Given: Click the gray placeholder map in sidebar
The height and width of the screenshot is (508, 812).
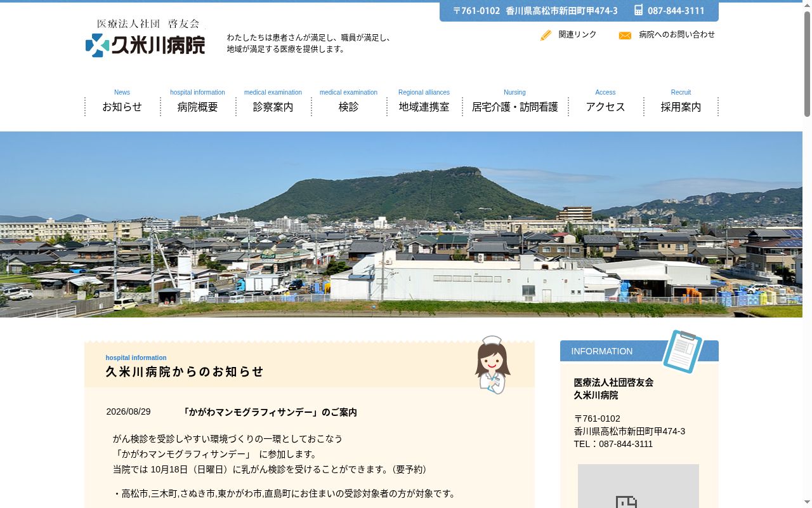Looking at the screenshot, I should pos(638,486).
